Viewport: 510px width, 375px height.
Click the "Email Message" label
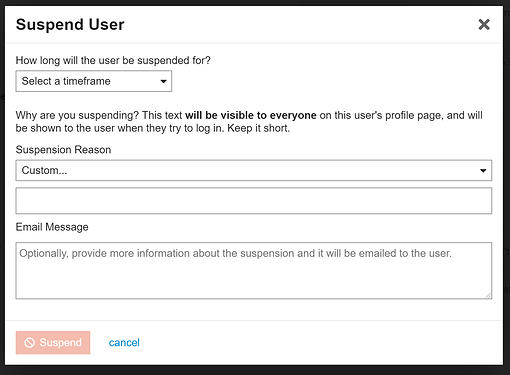click(52, 227)
